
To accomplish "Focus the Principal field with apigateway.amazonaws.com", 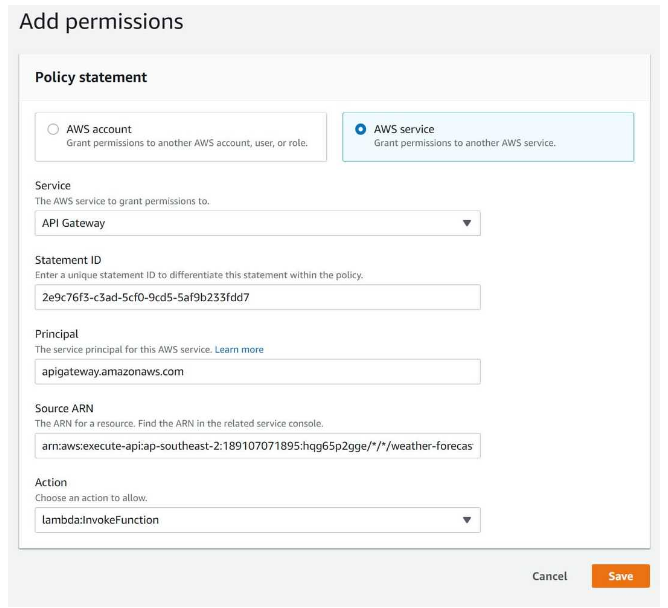I will click(x=257, y=371).
